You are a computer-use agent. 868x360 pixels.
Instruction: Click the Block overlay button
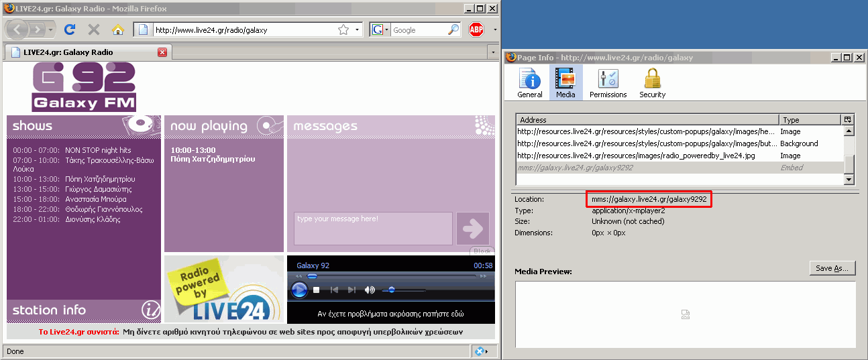click(x=482, y=251)
